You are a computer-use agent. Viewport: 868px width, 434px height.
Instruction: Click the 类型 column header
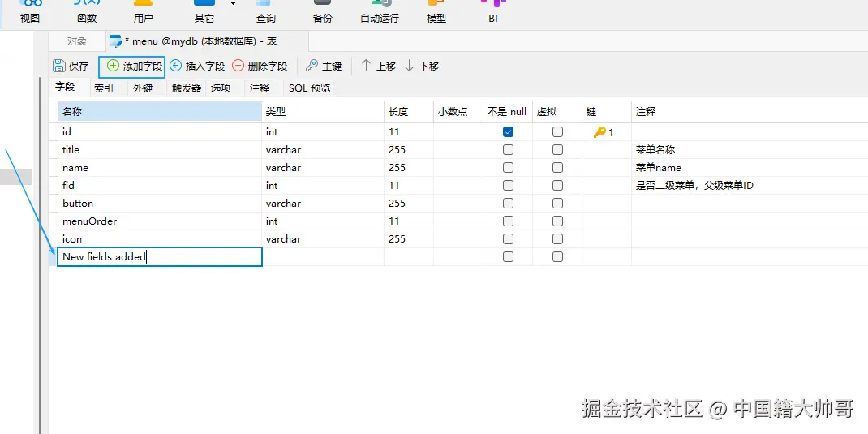pyautogui.click(x=323, y=112)
